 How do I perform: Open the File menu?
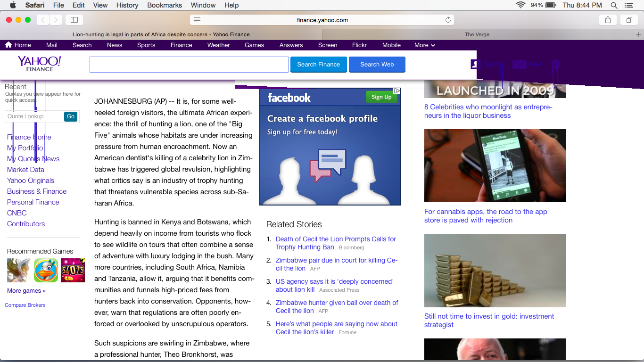(58, 5)
